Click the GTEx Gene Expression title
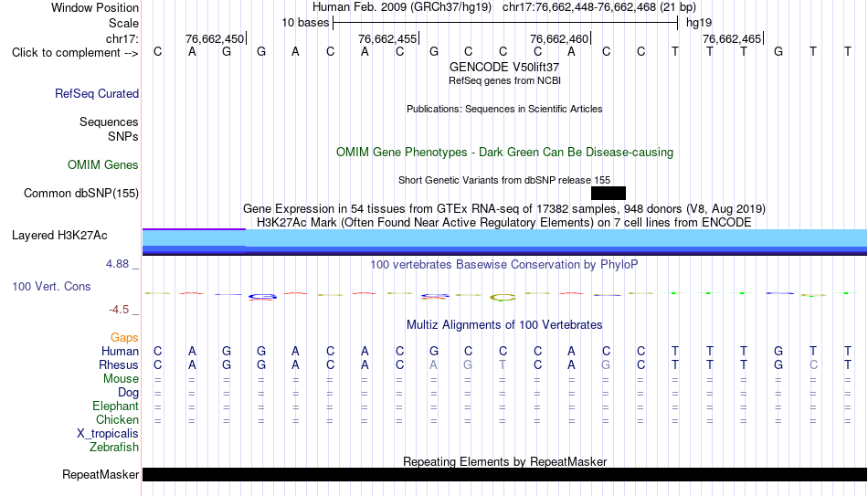Screen dimensions: 868x496 [x=504, y=208]
